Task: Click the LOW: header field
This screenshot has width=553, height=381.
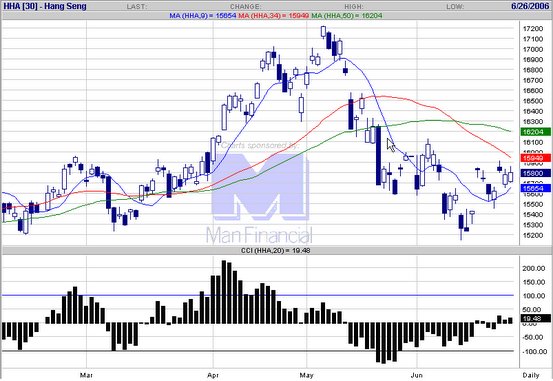Action: [455, 7]
